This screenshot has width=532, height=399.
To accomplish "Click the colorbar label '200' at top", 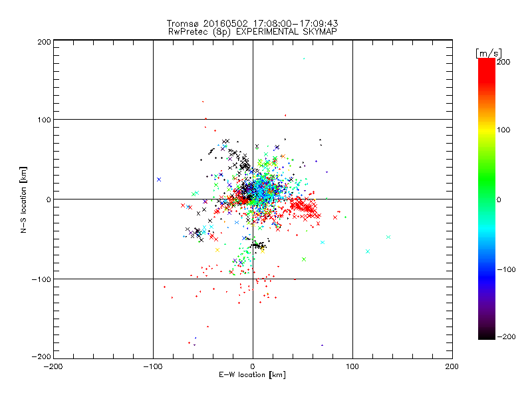I will pyautogui.click(x=503, y=62).
